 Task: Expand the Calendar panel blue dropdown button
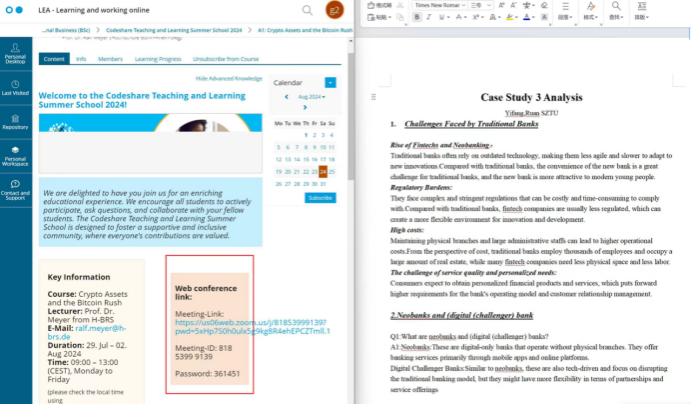click(x=330, y=83)
